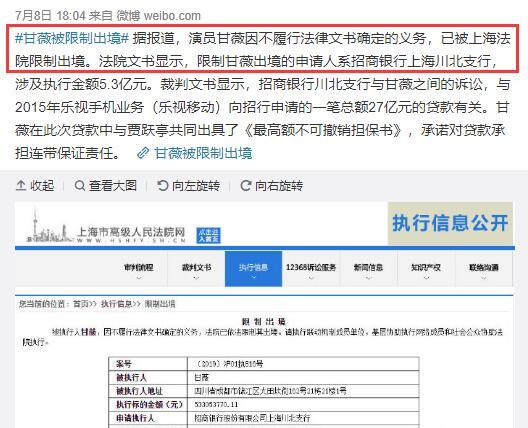This screenshot has height=428, width=528.
Task: Open the 甘薇被限制出境 attachment link
Action: click(x=203, y=154)
